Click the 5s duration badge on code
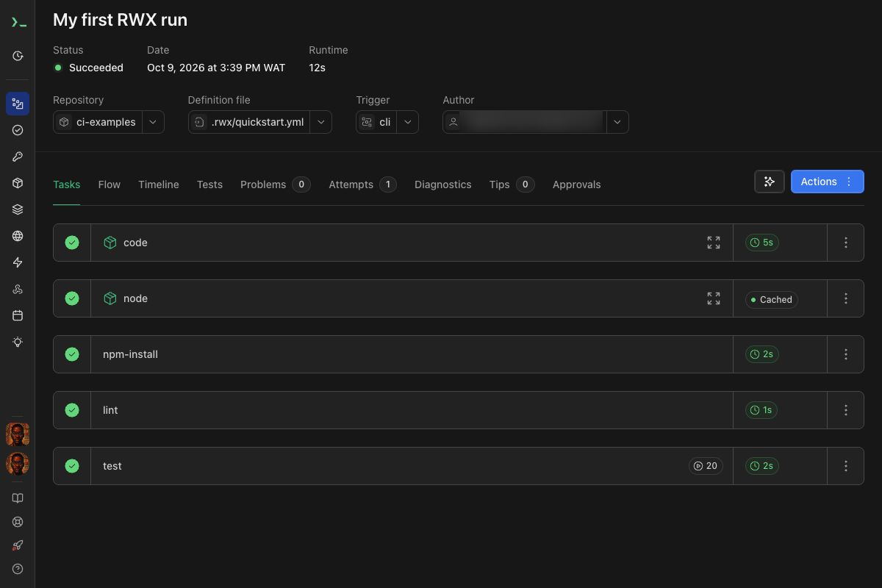 [762, 243]
